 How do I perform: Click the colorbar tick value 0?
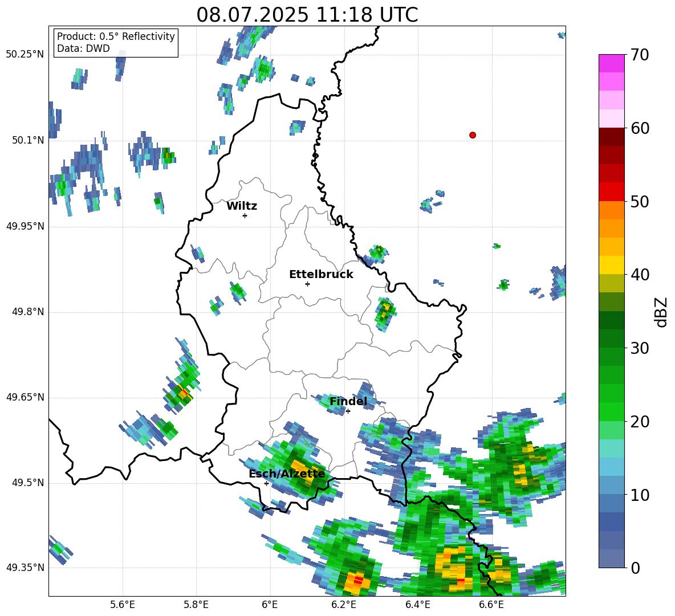pyautogui.click(x=635, y=568)
